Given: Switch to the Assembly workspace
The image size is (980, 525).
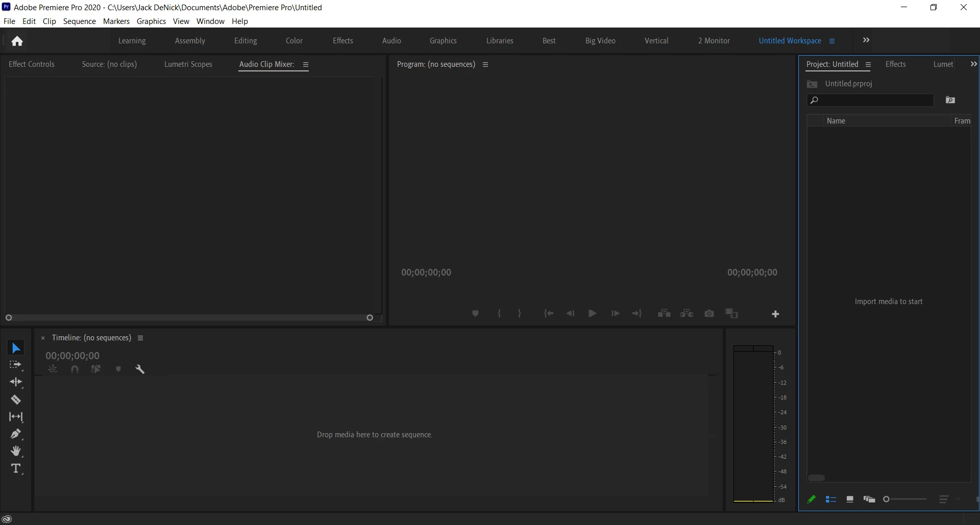Looking at the screenshot, I should (x=190, y=41).
